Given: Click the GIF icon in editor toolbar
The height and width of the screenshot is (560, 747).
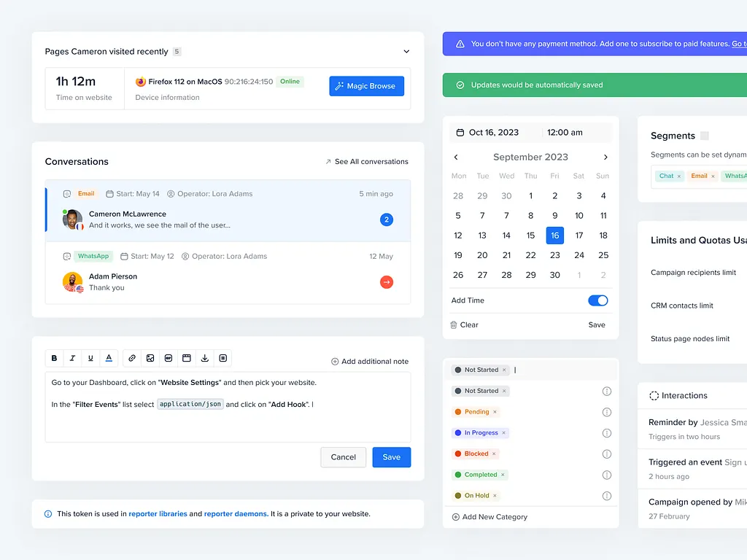Looking at the screenshot, I should pyautogui.click(x=169, y=358).
